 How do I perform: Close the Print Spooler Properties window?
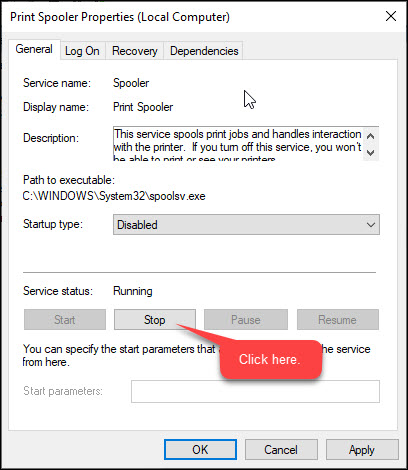coord(391,16)
